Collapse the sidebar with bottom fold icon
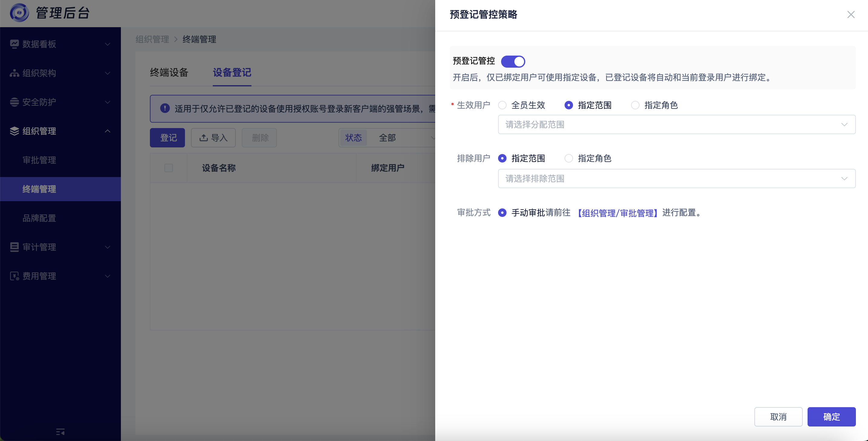Image resolution: width=868 pixels, height=441 pixels. [x=60, y=432]
